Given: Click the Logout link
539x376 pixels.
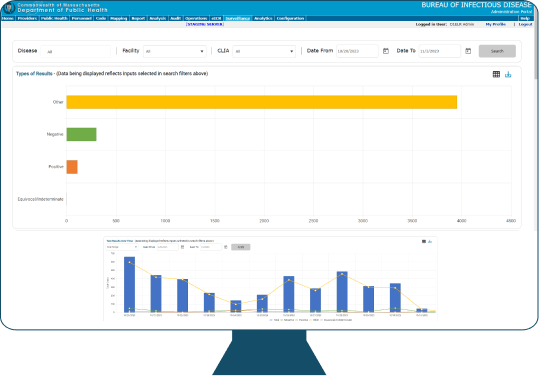Looking at the screenshot, I should (x=525, y=24).
